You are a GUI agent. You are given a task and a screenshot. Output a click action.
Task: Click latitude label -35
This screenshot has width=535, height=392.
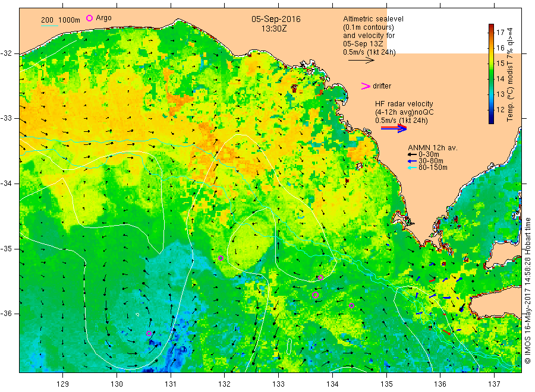(x=6, y=248)
